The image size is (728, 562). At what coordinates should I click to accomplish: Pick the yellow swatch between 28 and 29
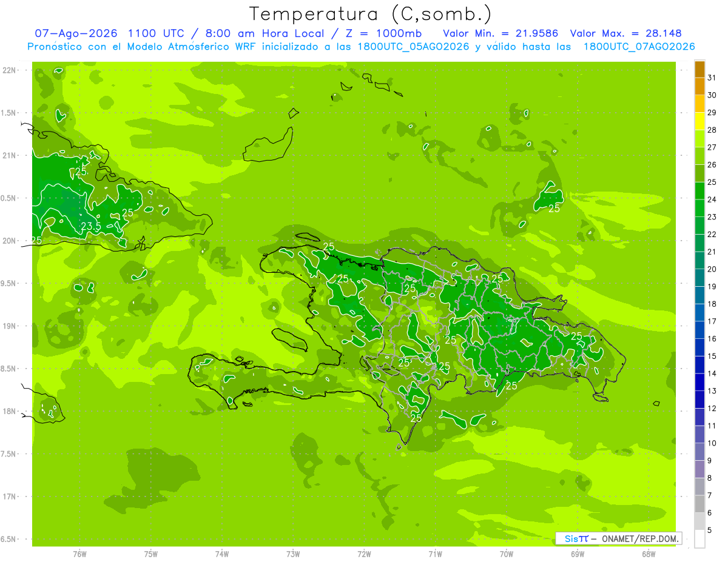tap(699, 121)
